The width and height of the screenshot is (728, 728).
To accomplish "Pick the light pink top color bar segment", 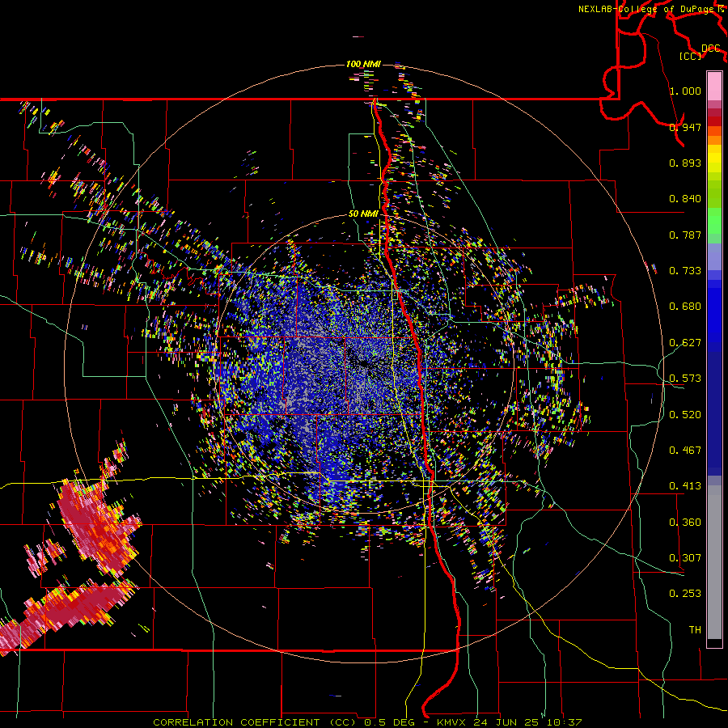I will [714, 86].
